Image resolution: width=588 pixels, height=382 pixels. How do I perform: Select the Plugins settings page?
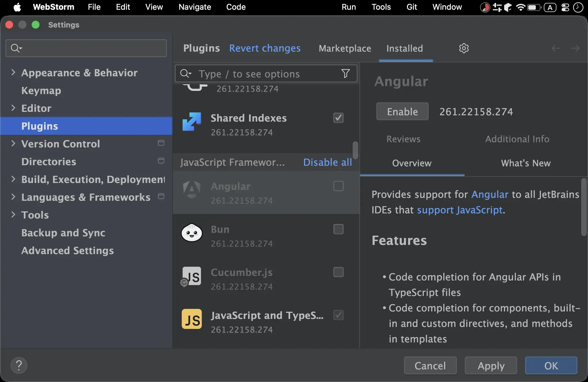pyautogui.click(x=86, y=126)
